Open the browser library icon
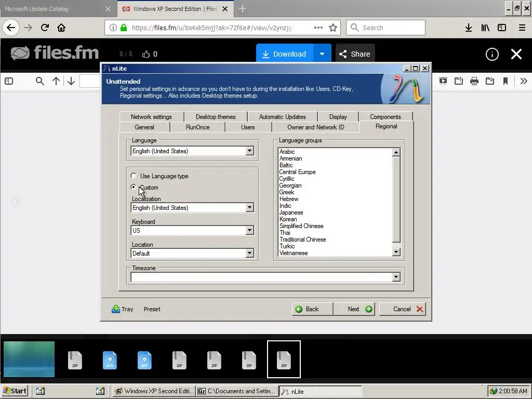 (x=485, y=28)
